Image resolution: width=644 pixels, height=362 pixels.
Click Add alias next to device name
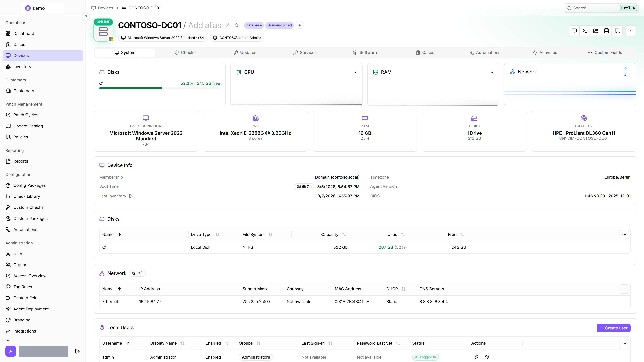pyautogui.click(x=204, y=25)
